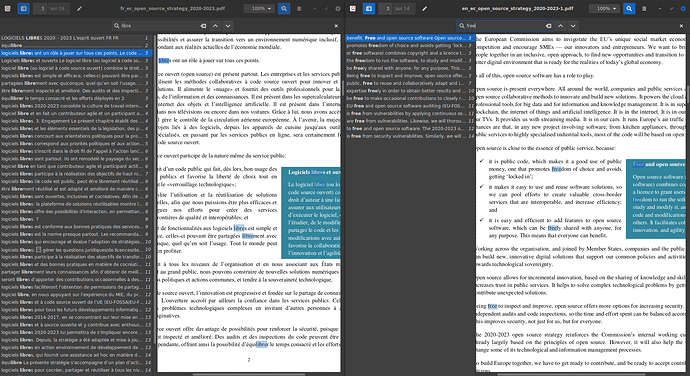Select result 'logiciels libres ont un rôle à jouer'

tap(76, 53)
